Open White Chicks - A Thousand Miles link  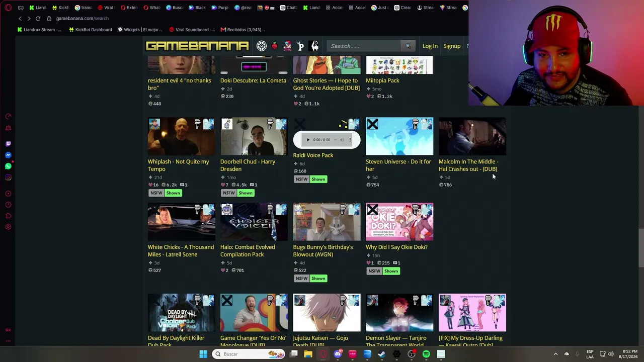pos(181,251)
